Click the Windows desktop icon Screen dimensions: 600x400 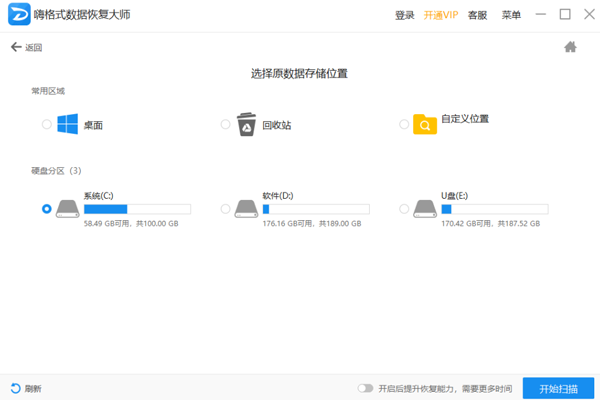[68, 125]
